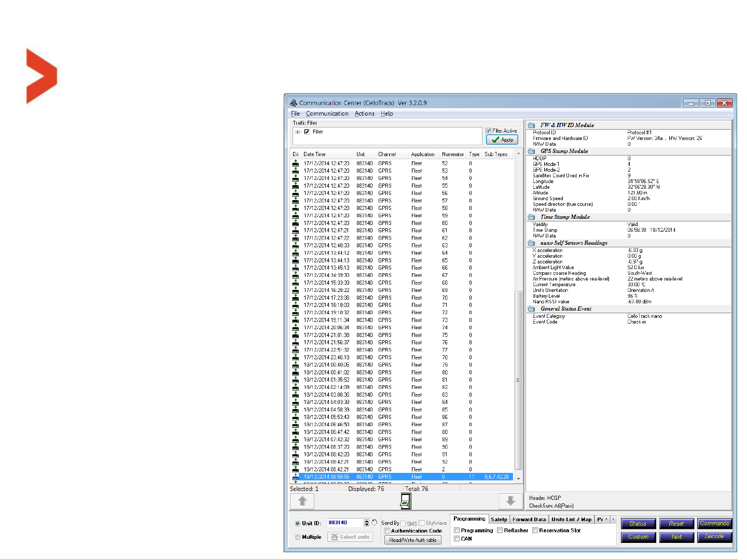Viewport: 747px width, 560px height.
Task: Expand the Filter node in the Traffic Filter tree
Action: click(298, 132)
